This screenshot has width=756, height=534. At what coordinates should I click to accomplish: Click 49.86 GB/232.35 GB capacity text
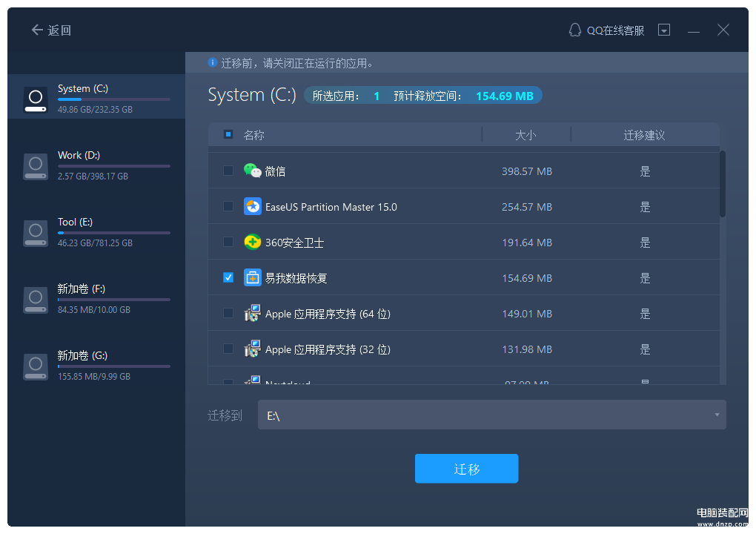pyautogui.click(x=95, y=110)
